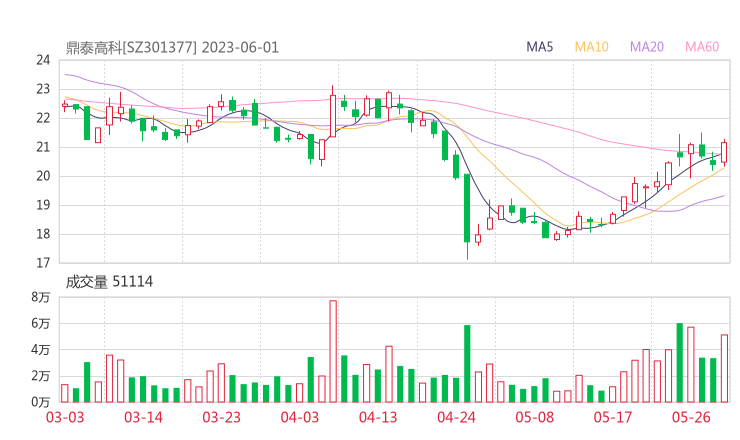Click the tall green volume bar near 04-24
The width and height of the screenshot is (740, 440).
coord(467,364)
